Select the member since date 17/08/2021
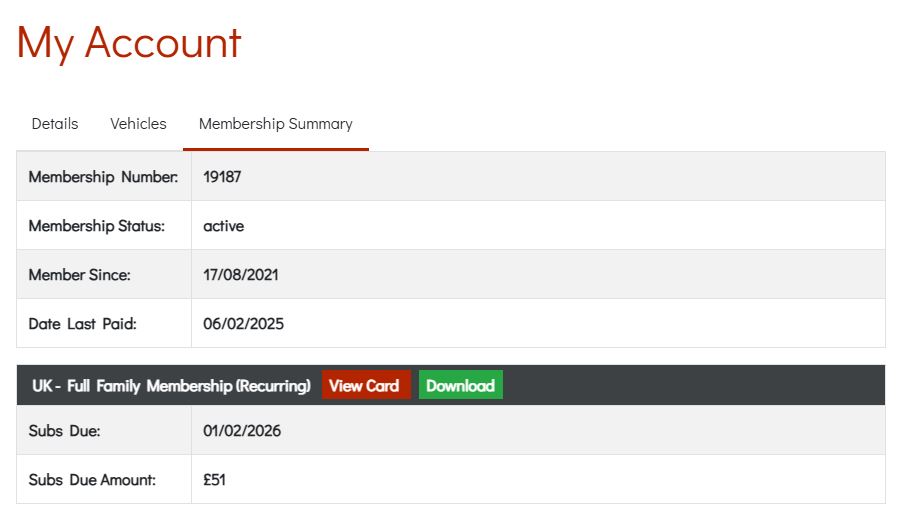Viewport: 900px width, 517px height. coord(241,275)
